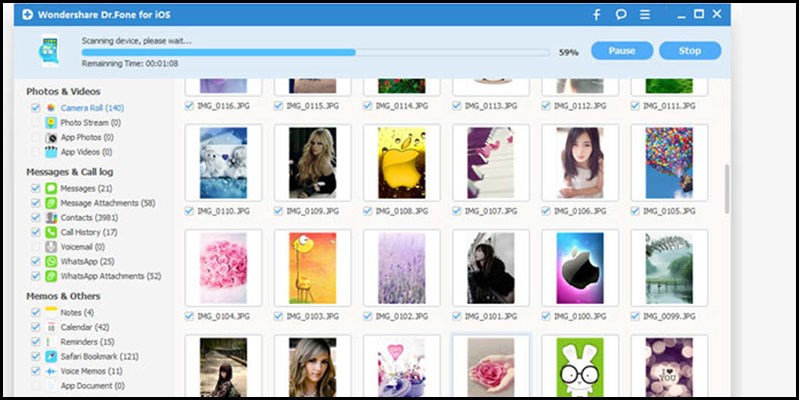Select Calendar (42) category
800x400 pixels.
85,327
